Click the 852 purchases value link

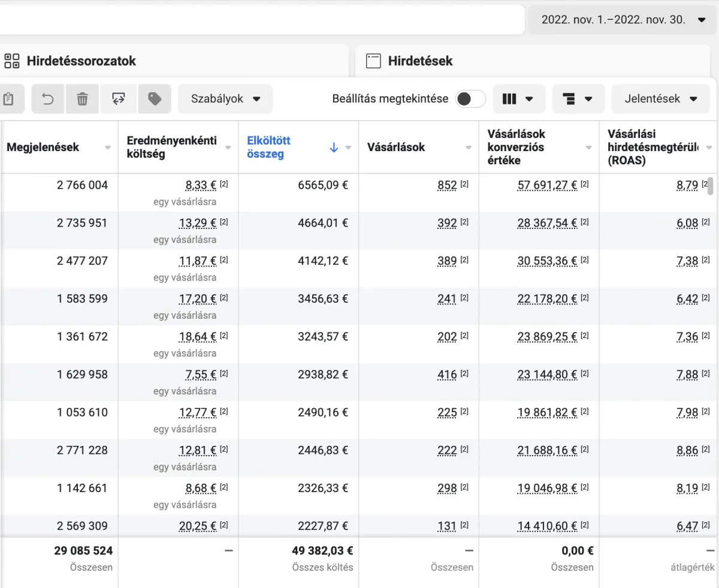(x=447, y=185)
